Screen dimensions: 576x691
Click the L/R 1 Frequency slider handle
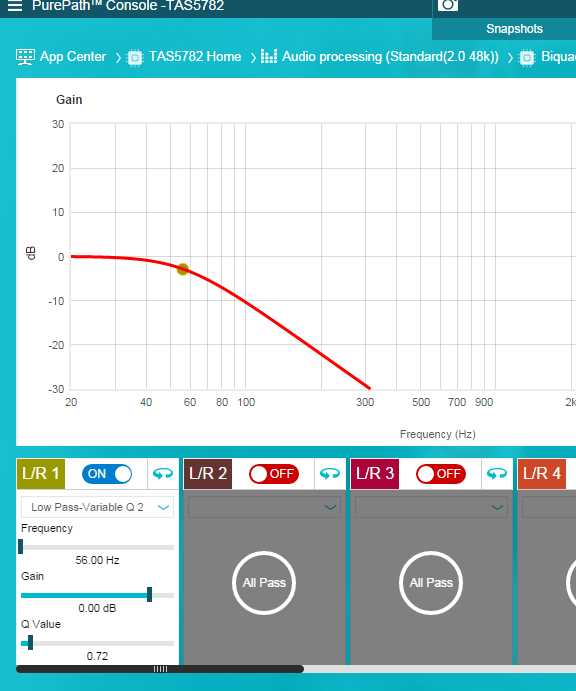[x=20, y=546]
